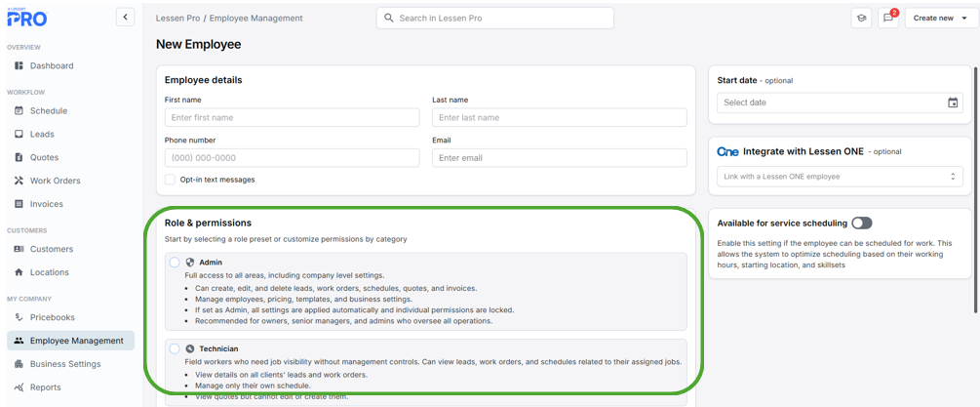Click the Admin shield icon
Image resolution: width=980 pixels, height=407 pixels.
[190, 263]
